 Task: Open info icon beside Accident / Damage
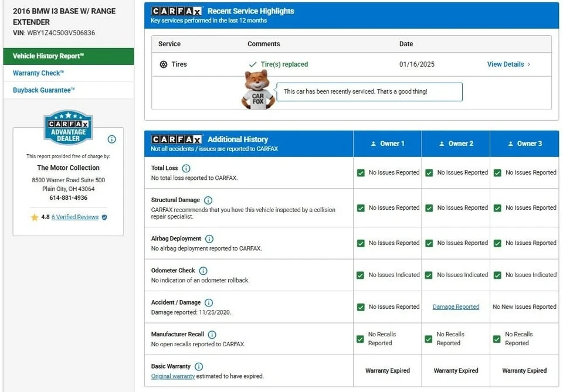click(209, 303)
